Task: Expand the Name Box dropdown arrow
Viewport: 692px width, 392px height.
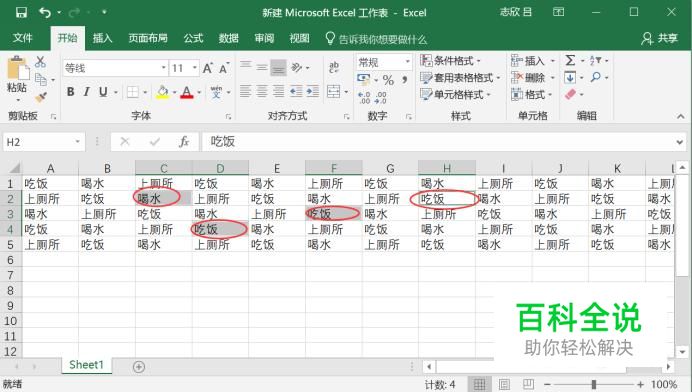Action: pos(77,142)
